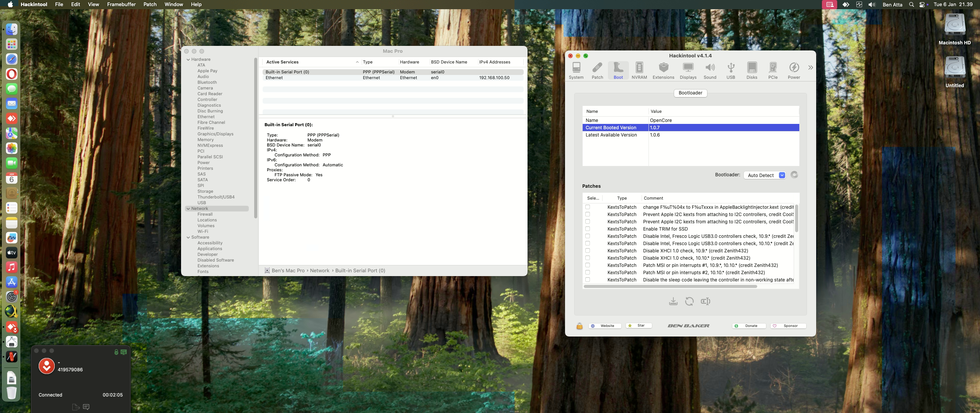Click the green screen-sharing icon in session window
This screenshot has height=413, width=980.
click(x=124, y=352)
